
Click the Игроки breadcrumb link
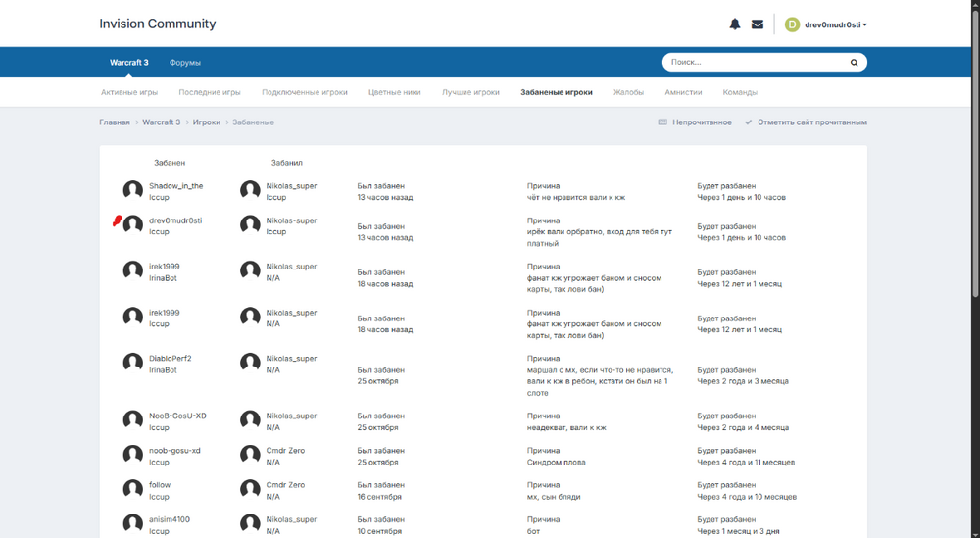click(206, 122)
